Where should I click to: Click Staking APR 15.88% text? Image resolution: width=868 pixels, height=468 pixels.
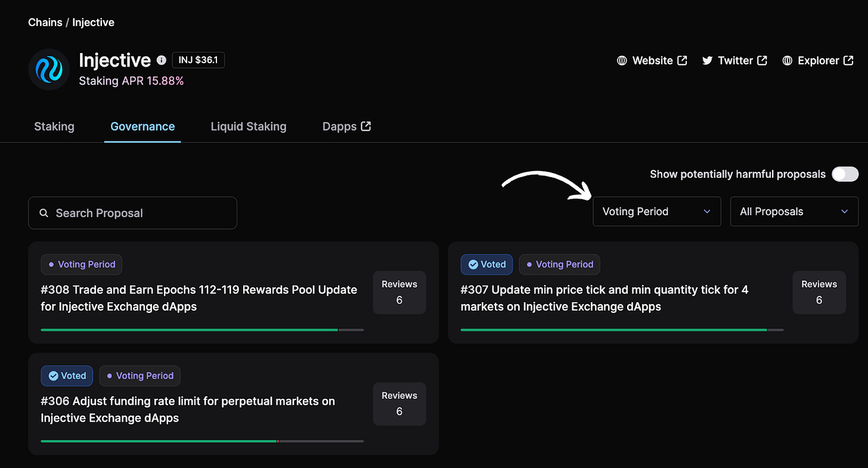pos(131,80)
